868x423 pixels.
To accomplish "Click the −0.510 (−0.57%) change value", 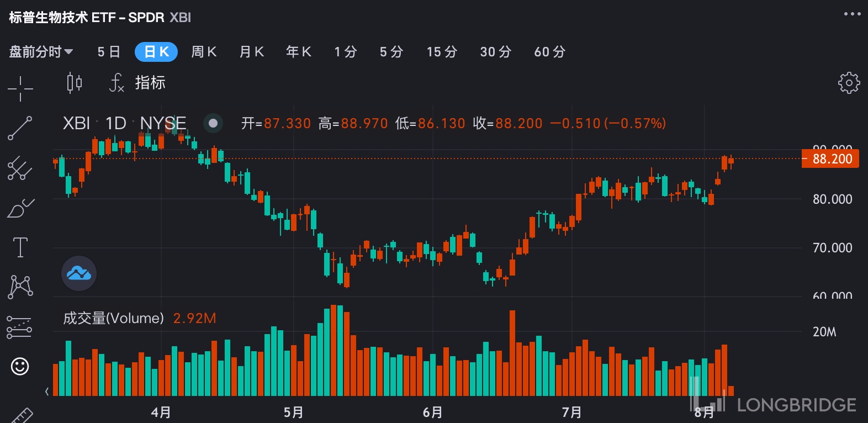I will tap(608, 123).
